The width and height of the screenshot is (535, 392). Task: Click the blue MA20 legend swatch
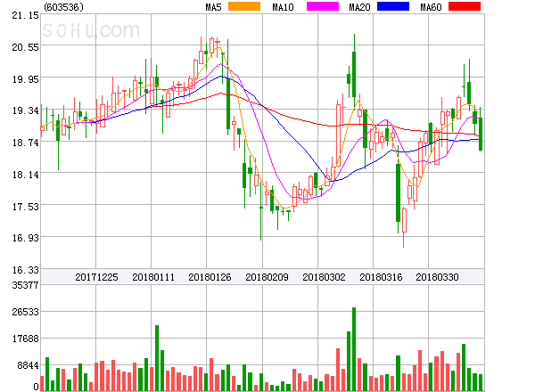pyautogui.click(x=393, y=6)
